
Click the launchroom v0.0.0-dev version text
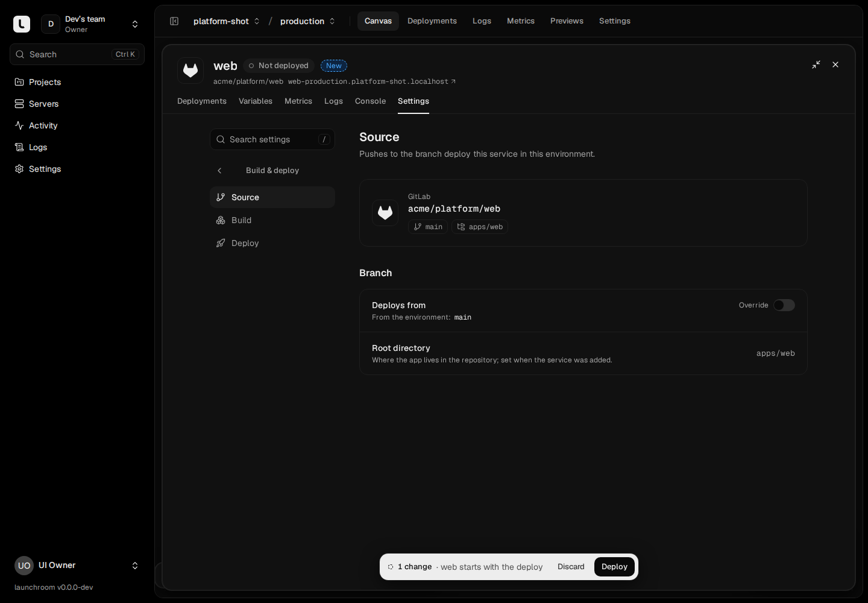54,587
